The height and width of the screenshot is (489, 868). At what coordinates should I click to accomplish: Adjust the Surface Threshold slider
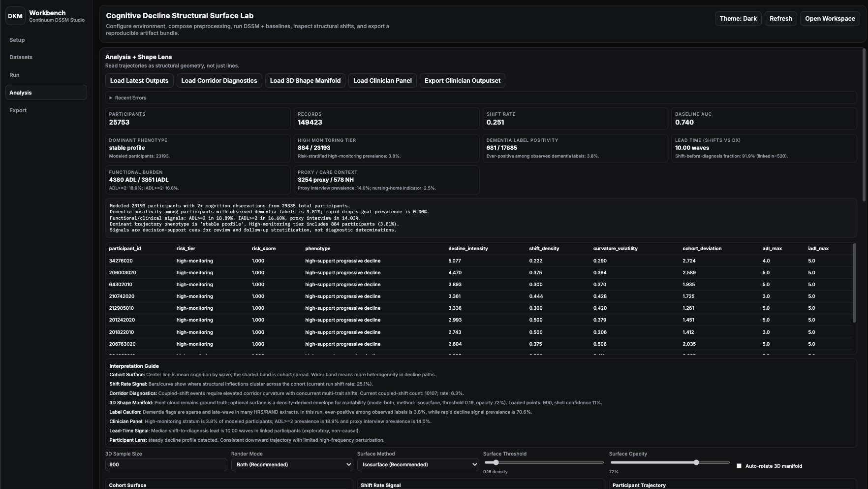544,462
